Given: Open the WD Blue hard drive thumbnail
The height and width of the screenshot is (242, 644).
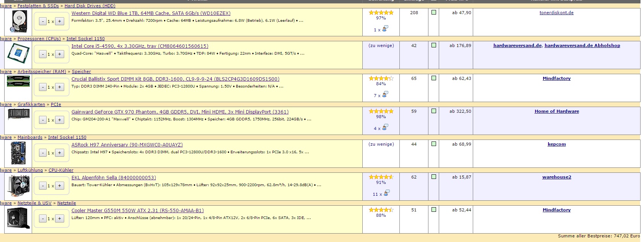Looking at the screenshot, I should (x=18, y=22).
